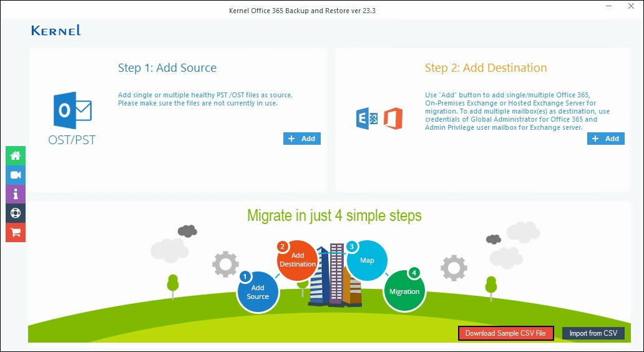Open the info sidebar icon
This screenshot has width=644, height=352.
(16, 194)
